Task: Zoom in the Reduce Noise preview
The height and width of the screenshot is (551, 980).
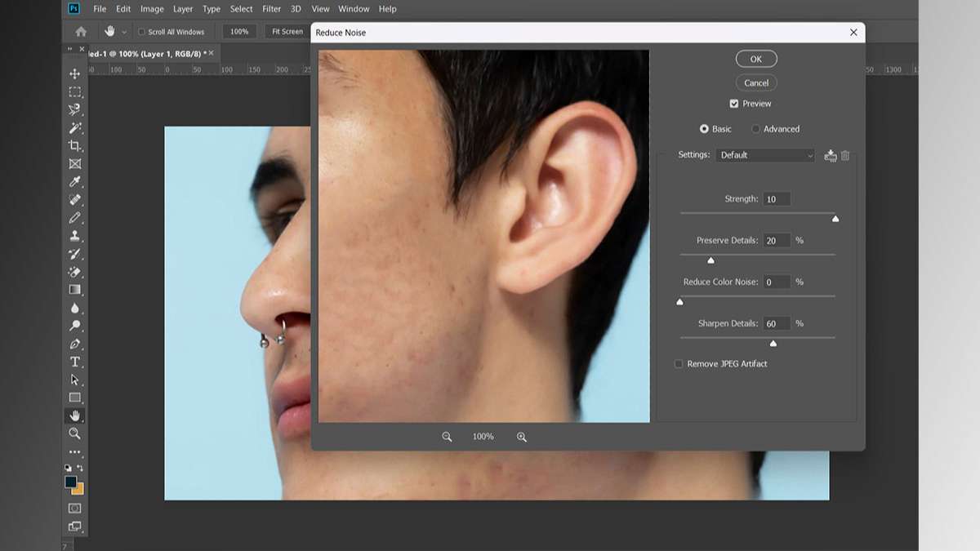Action: 522,437
